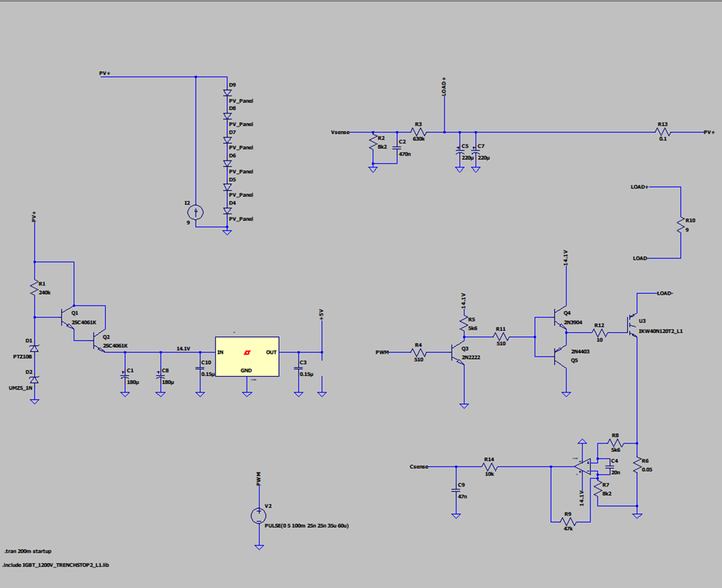Click the PULSE value text of V2
The image size is (722, 588).
point(306,525)
